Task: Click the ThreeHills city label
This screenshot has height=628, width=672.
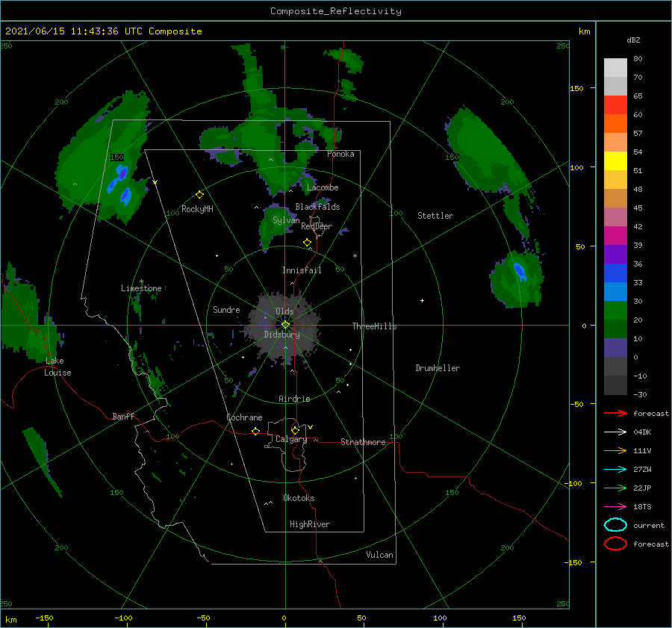Action: [375, 326]
